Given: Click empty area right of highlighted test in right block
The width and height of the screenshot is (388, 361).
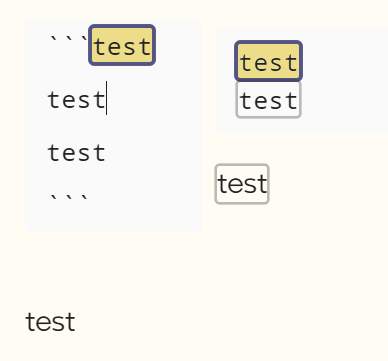Looking at the screenshot, I should pos(343,61).
